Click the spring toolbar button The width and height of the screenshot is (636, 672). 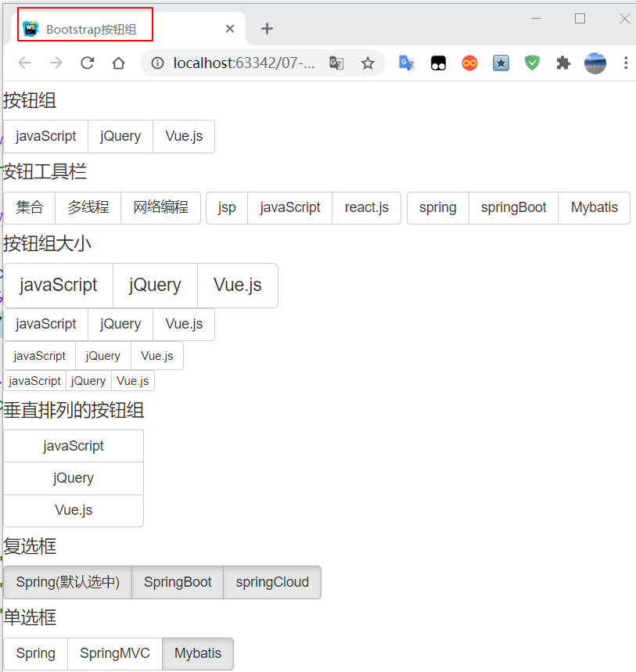click(438, 208)
